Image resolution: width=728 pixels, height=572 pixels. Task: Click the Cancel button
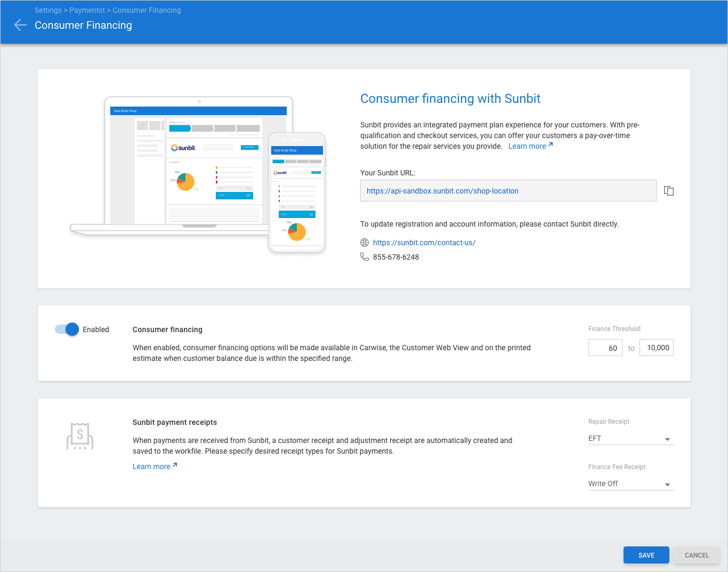point(697,555)
